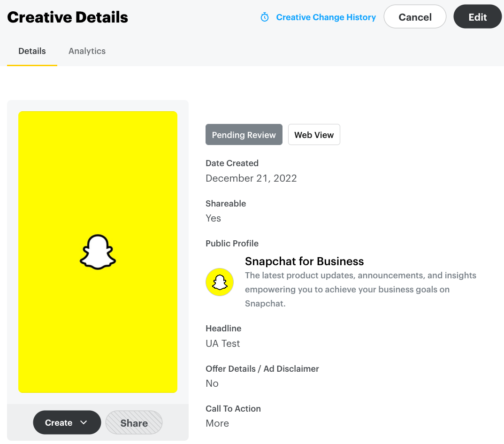Image resolution: width=504 pixels, height=444 pixels.
Task: Click the Shareable value Yes
Action: (x=213, y=218)
